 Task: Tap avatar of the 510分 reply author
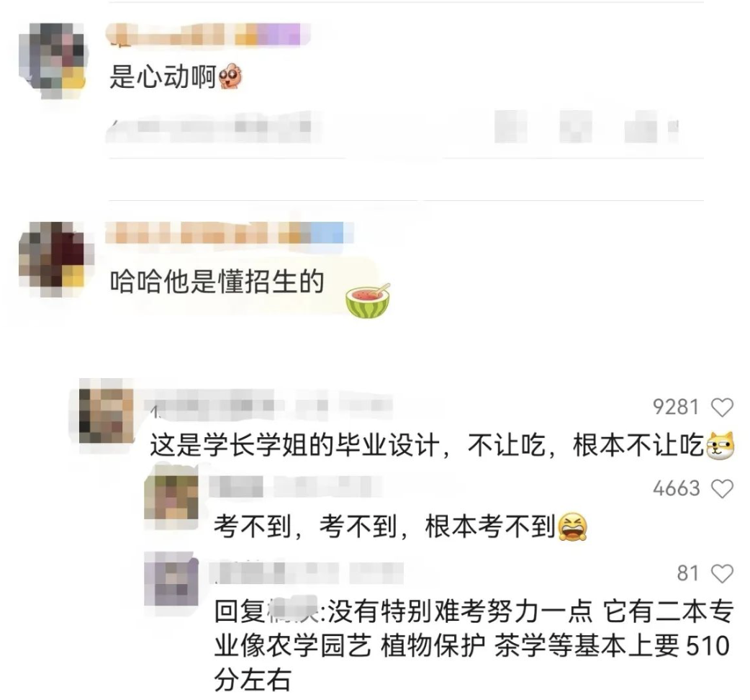pos(171,578)
